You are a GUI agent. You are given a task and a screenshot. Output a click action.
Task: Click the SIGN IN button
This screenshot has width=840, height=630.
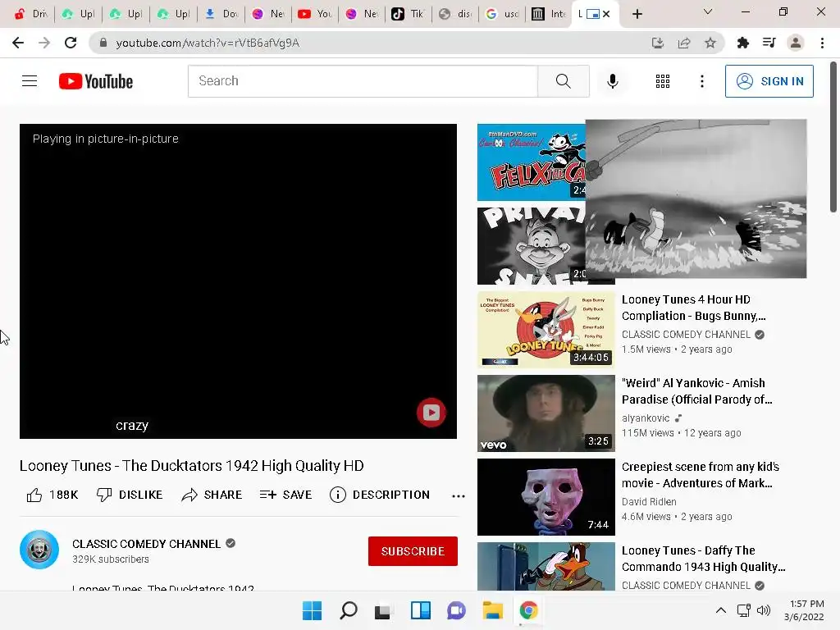(x=769, y=81)
